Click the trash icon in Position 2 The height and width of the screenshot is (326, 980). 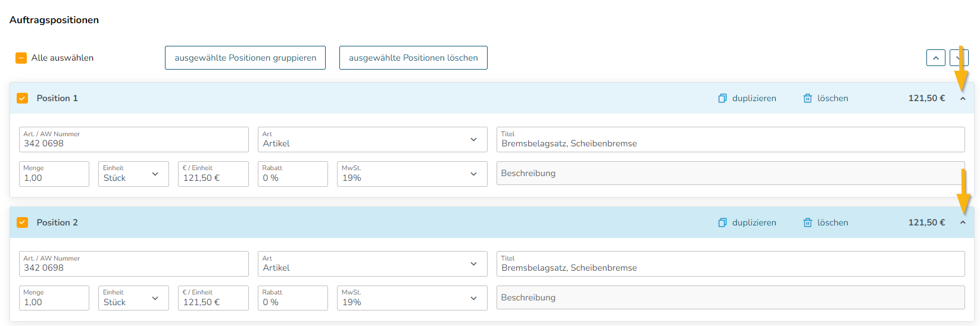coord(807,222)
